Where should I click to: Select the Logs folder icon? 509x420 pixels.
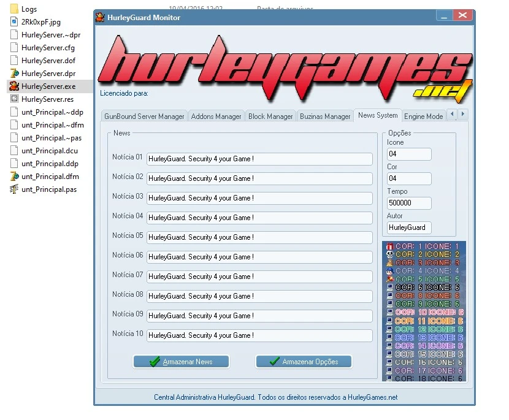point(14,9)
